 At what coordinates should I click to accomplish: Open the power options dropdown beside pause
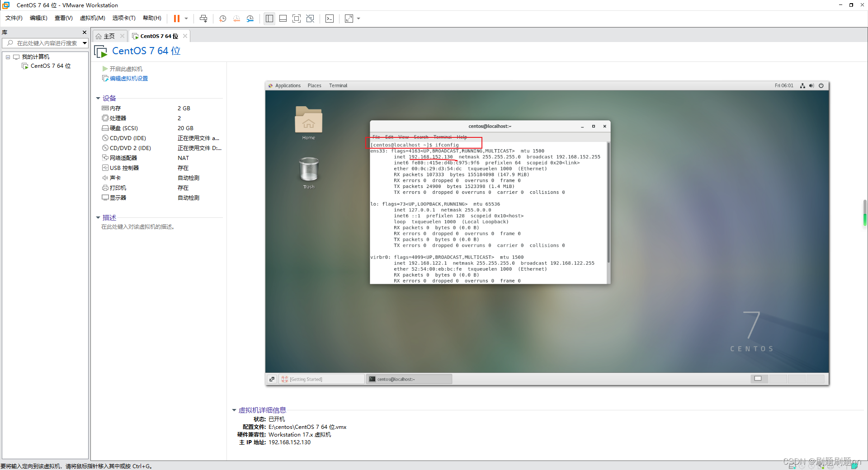click(x=186, y=19)
